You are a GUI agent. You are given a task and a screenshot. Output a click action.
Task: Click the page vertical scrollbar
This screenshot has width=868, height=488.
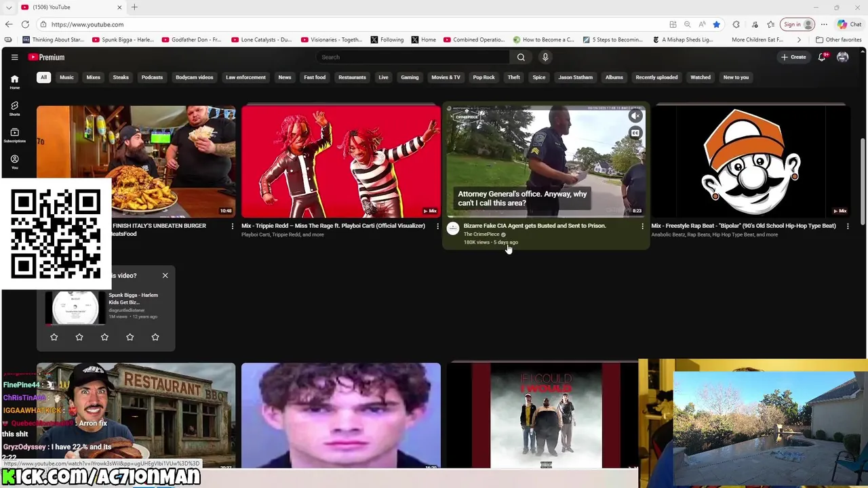coord(863,183)
